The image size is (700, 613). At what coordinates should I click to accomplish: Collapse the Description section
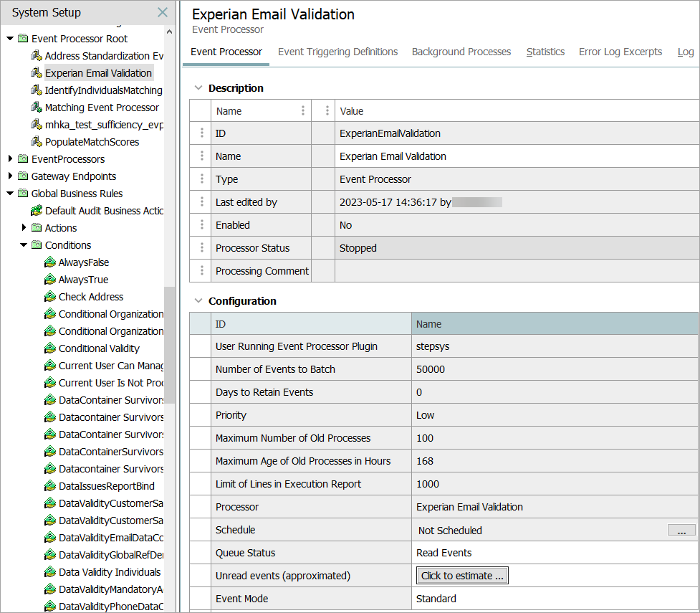point(198,88)
